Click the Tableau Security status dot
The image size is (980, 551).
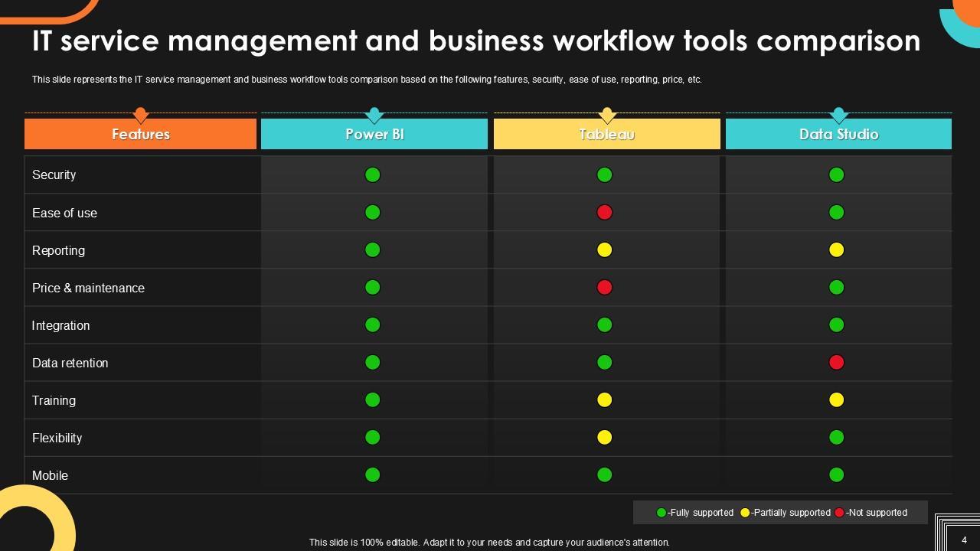coord(604,175)
